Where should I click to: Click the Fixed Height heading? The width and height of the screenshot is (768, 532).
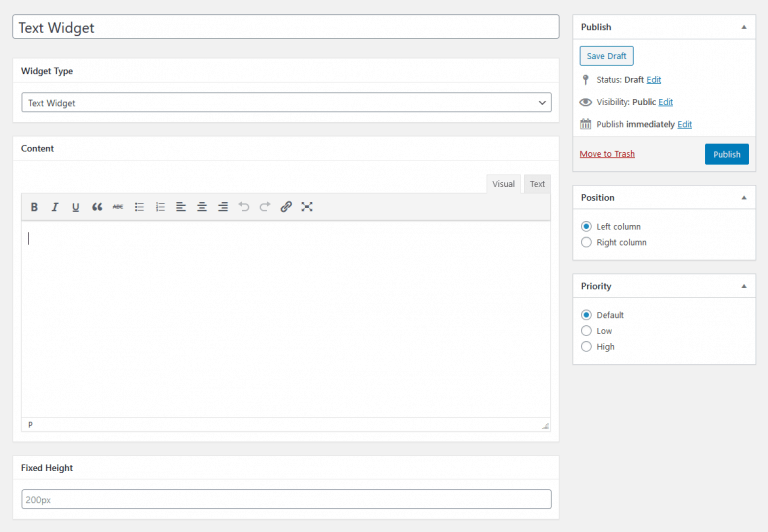pyautogui.click(x=47, y=468)
